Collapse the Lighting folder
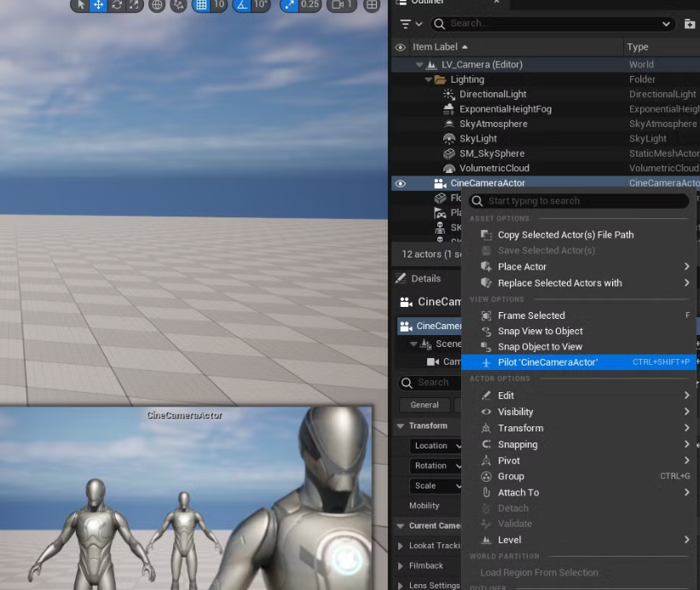This screenshot has width=700, height=590. tap(428, 79)
